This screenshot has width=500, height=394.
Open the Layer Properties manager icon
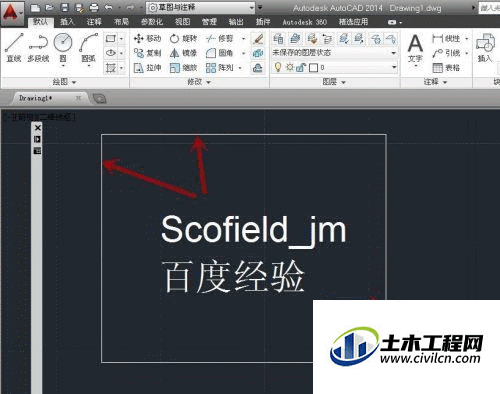click(279, 39)
